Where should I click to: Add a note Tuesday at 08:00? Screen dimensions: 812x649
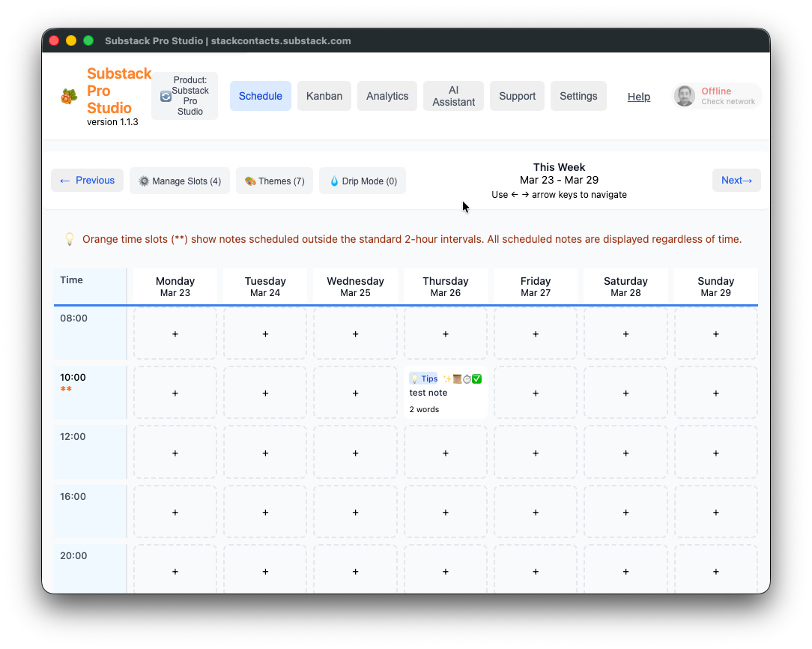click(x=265, y=334)
